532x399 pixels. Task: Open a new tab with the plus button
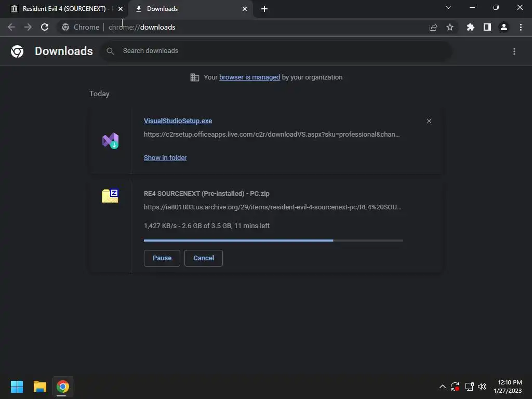tap(264, 9)
